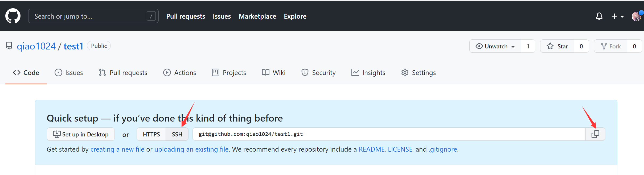Viewport: 644px width, 175px height.
Task: Go to Marketplace
Action: pyautogui.click(x=257, y=16)
